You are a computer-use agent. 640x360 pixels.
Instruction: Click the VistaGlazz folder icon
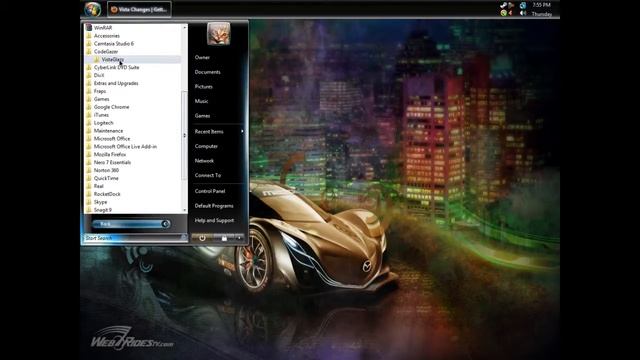tap(97, 60)
